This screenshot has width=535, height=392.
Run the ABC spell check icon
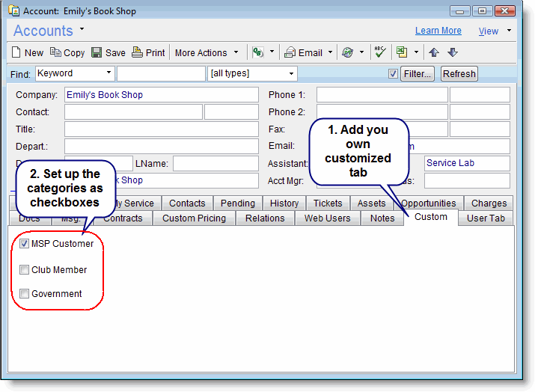coord(379,52)
